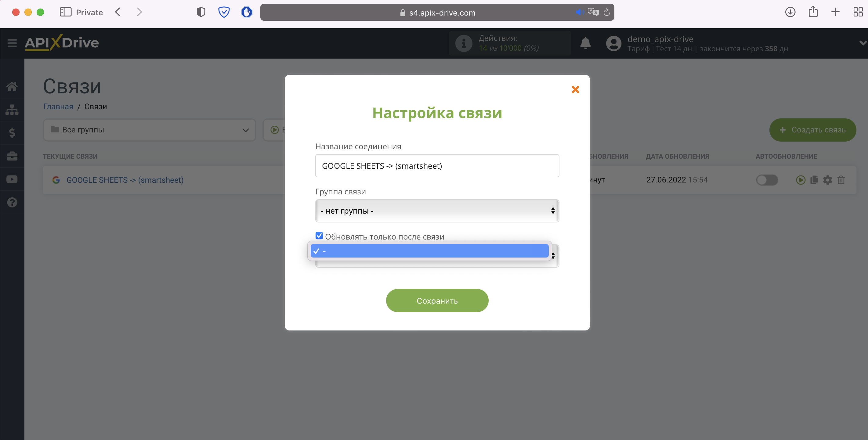Open notifications bell
The height and width of the screenshot is (440, 868).
point(585,43)
